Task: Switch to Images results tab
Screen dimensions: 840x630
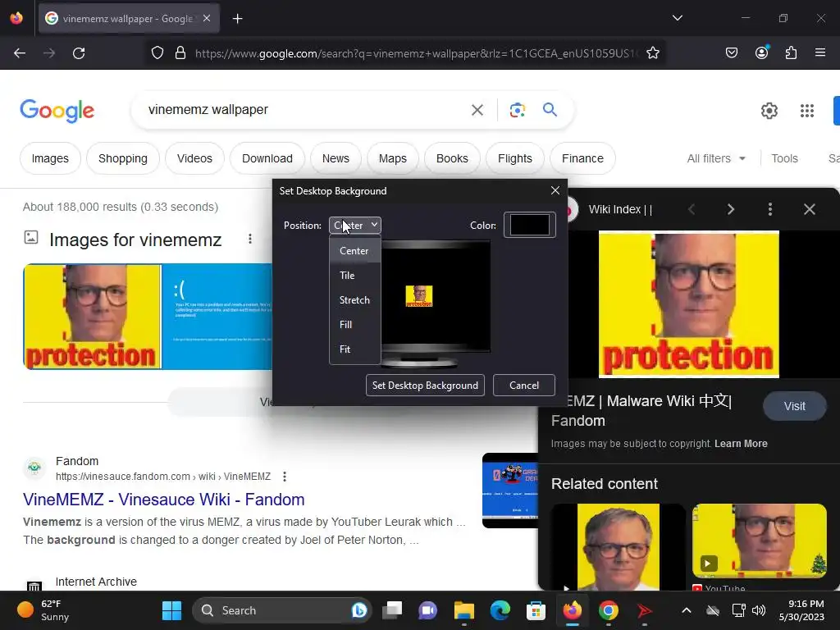Action: 50,158
